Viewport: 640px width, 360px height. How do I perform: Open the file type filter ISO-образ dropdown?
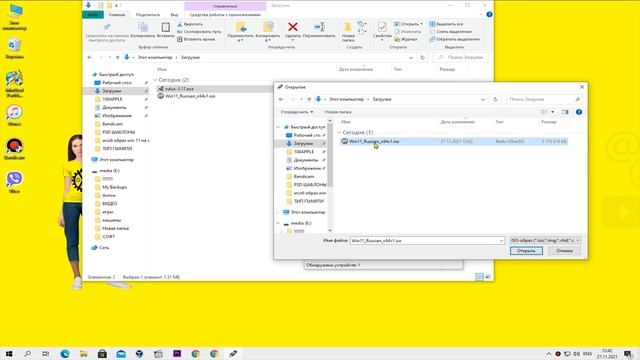click(x=544, y=240)
